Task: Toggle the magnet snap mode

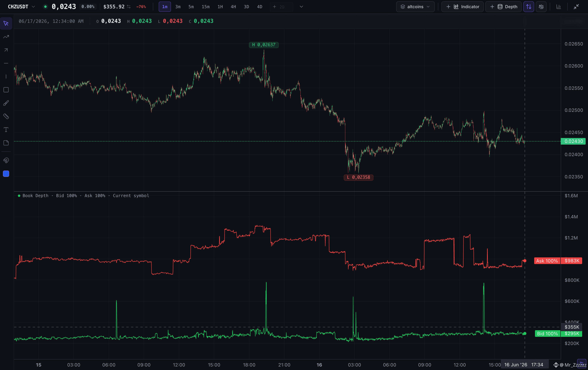Action: 6,160
